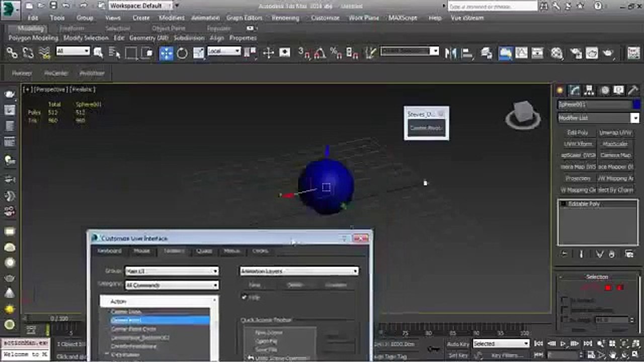Open the key mode Selected dropdown

click(501, 344)
